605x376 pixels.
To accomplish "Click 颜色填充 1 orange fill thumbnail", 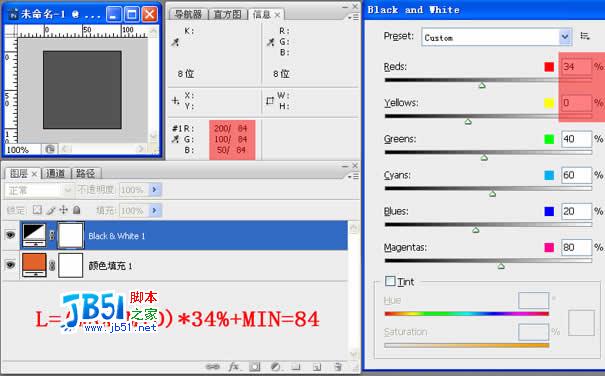I will pyautogui.click(x=34, y=265).
